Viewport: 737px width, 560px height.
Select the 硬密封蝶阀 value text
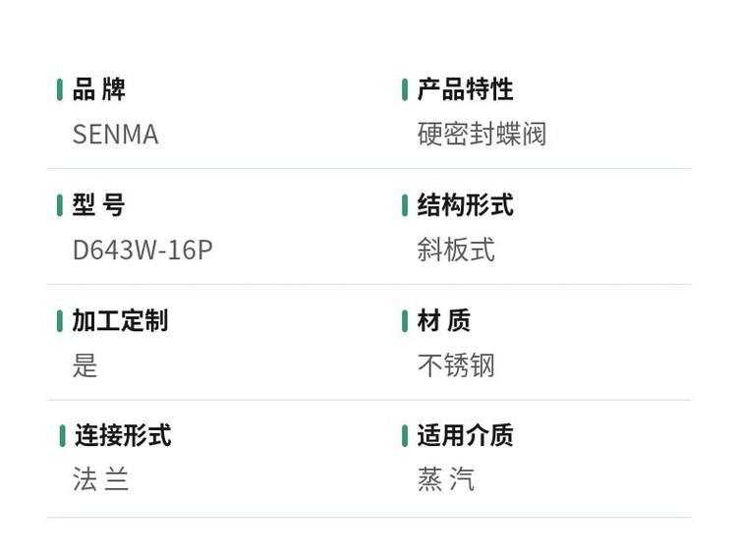tap(482, 135)
